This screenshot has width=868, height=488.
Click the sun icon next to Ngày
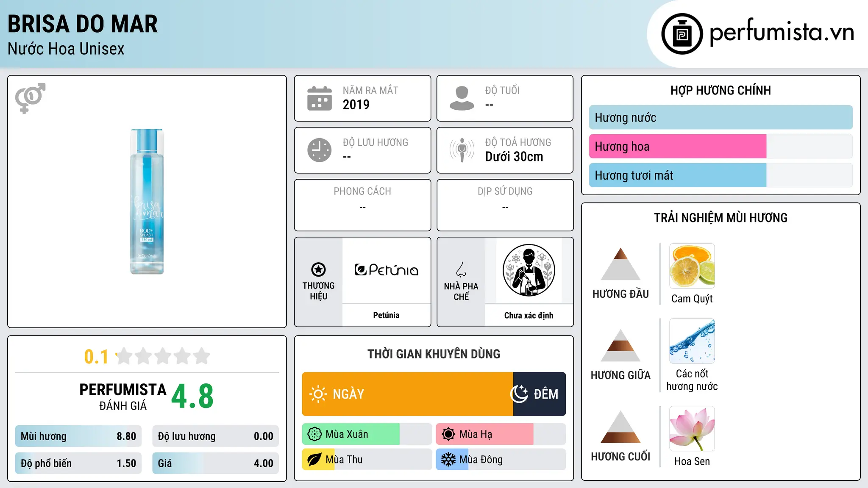[318, 394]
